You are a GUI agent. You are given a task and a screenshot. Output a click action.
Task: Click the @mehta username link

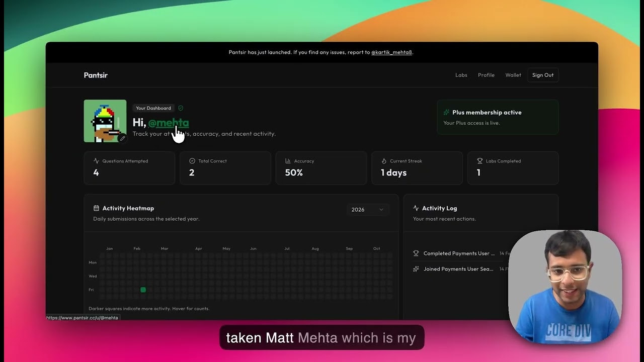click(169, 122)
